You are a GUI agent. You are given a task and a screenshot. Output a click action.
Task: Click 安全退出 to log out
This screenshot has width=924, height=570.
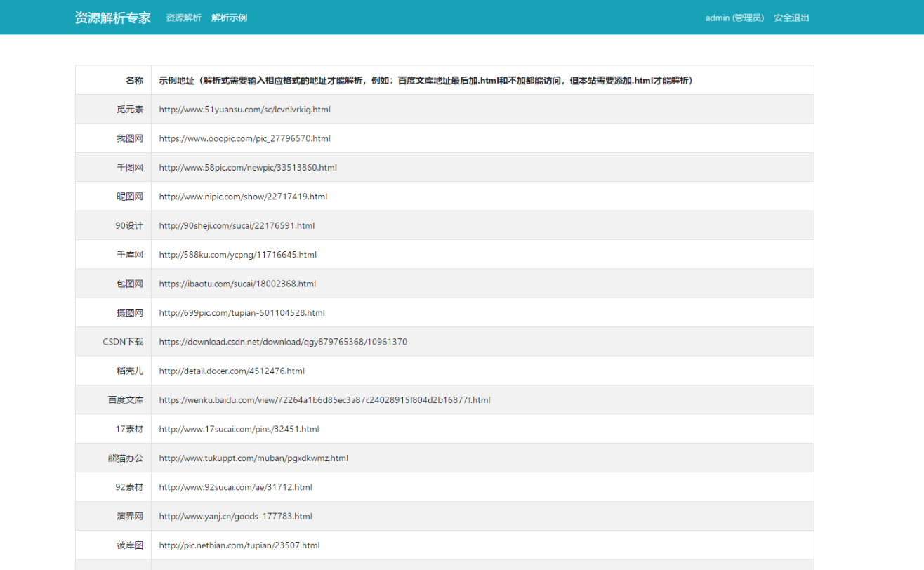tap(791, 18)
